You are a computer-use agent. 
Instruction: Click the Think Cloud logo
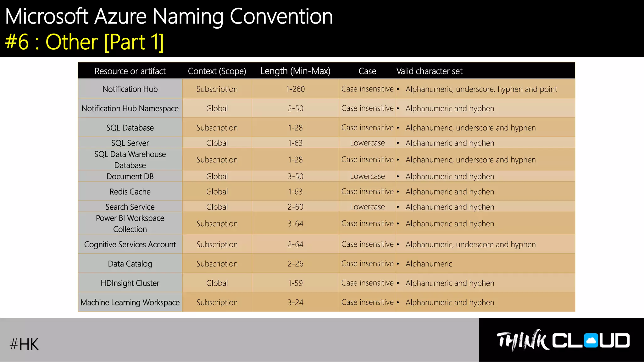(x=563, y=340)
